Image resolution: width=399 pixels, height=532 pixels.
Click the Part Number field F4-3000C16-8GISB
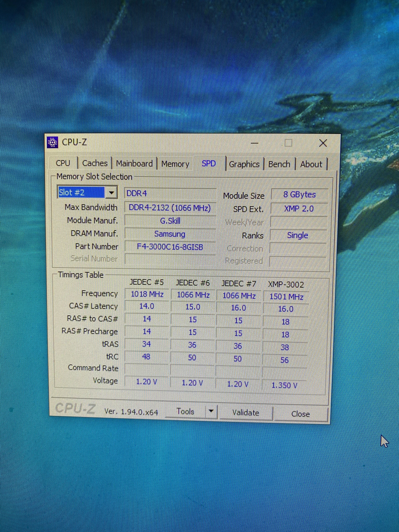[170, 247]
